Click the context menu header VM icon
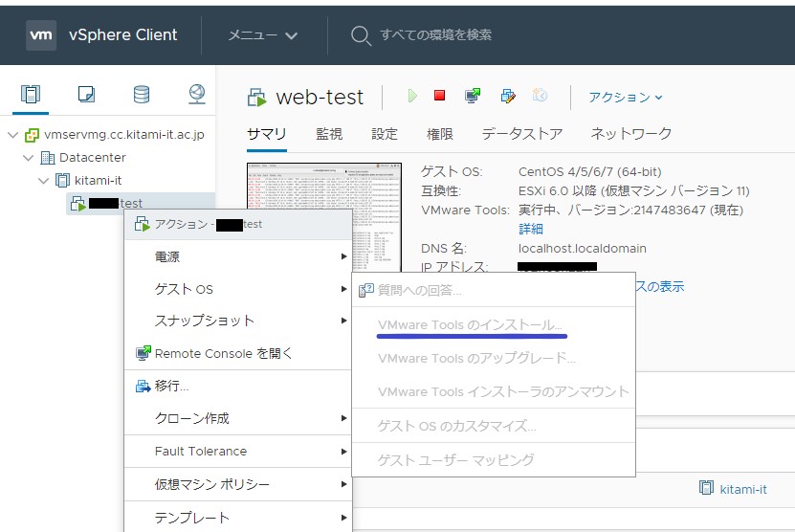The height and width of the screenshot is (532, 795). tap(142, 224)
